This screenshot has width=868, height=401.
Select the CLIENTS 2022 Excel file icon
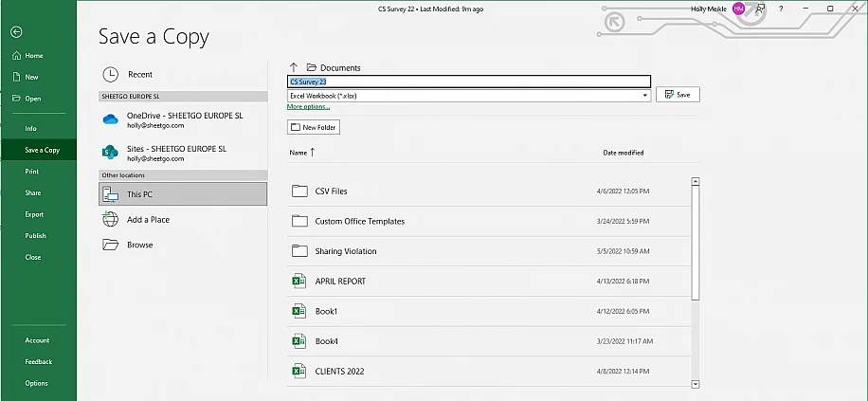pos(299,371)
